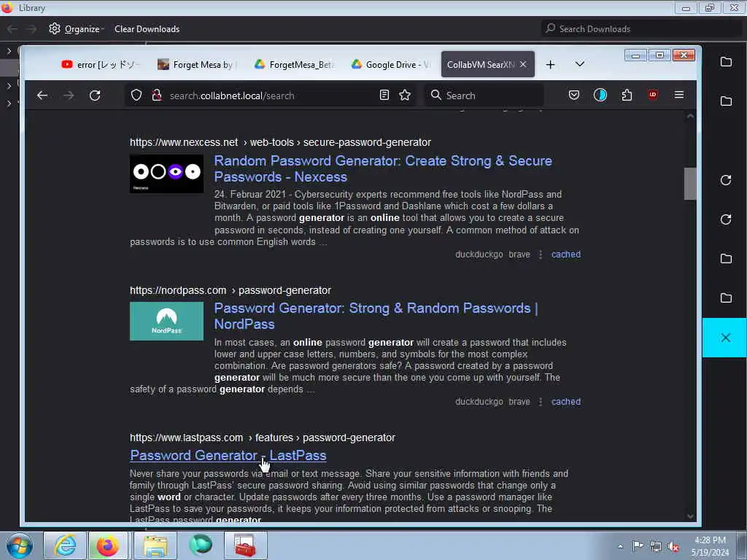
Task: Click the nexcess.net result URL
Action: [x=280, y=142]
